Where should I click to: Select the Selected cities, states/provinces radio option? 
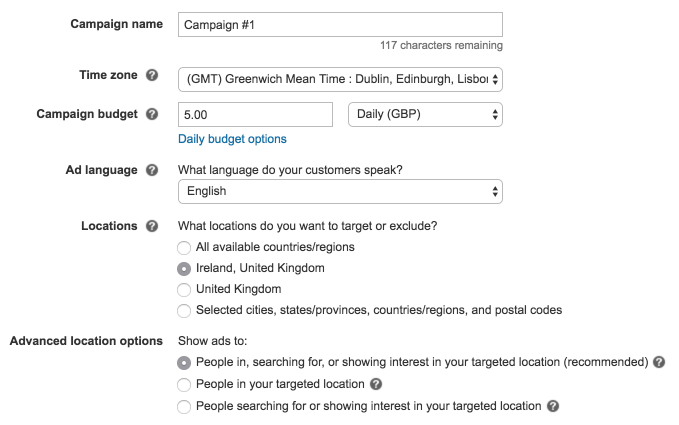tap(183, 310)
